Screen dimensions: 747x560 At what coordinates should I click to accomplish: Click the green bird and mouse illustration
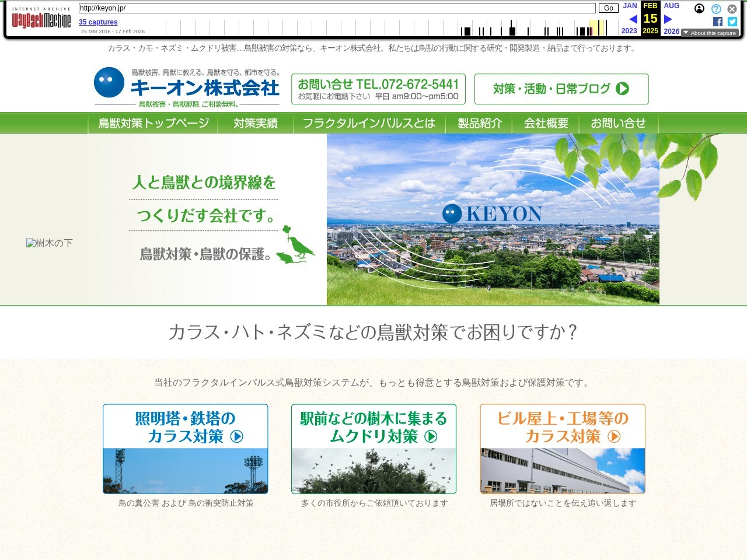tap(295, 245)
